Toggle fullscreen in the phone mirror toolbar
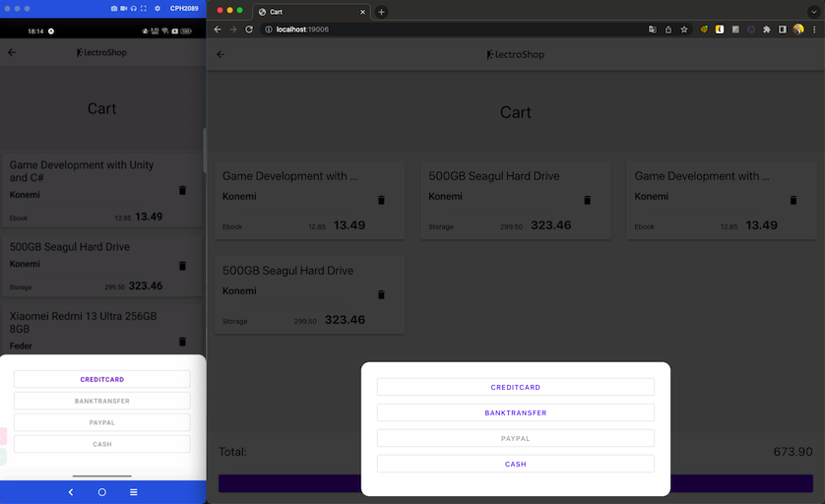This screenshot has height=504, width=825. 143,9
